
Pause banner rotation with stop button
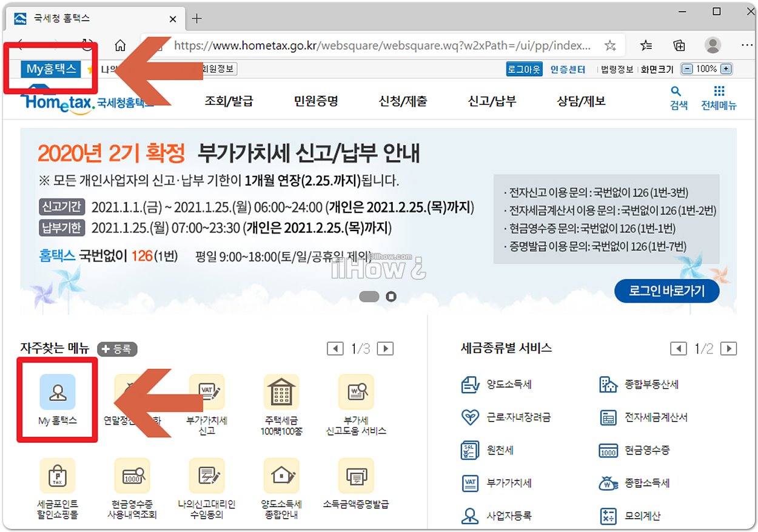pos(391,297)
